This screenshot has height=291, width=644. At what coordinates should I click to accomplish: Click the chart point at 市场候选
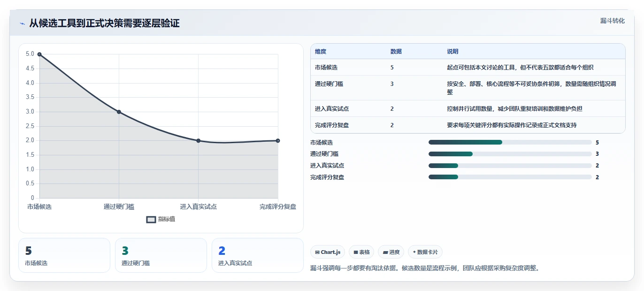[39, 54]
